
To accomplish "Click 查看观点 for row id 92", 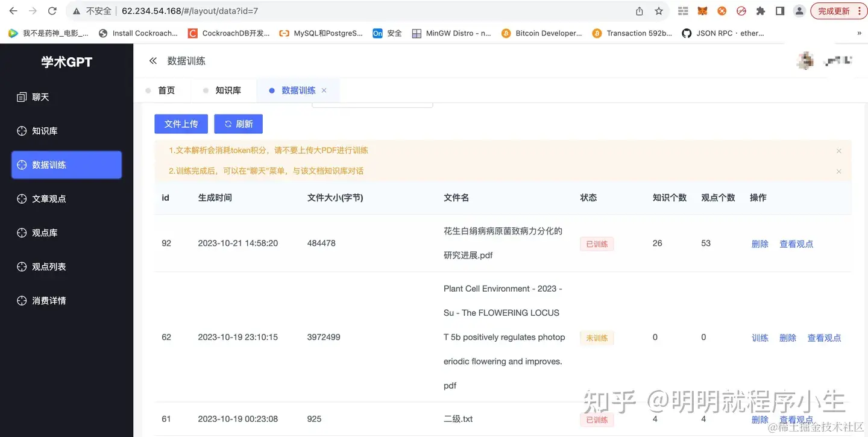I will coord(796,244).
